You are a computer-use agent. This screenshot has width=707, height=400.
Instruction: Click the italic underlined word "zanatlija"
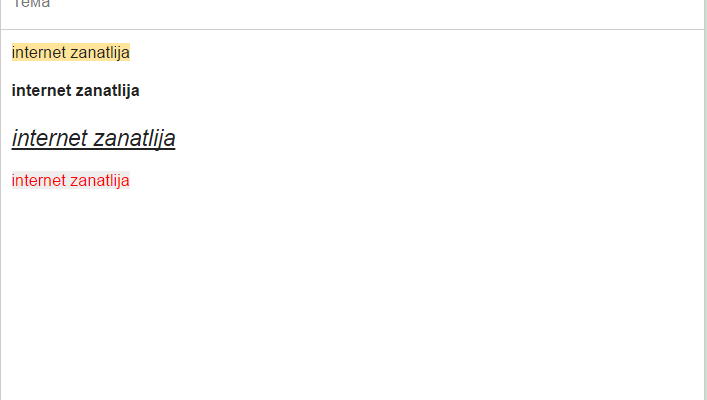[x=134, y=138]
